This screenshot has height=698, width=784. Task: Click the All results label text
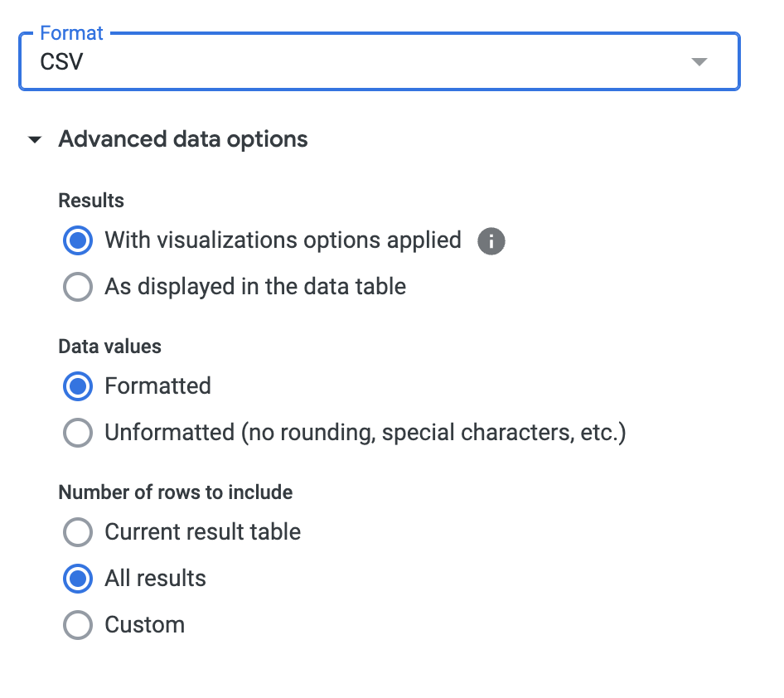click(155, 579)
